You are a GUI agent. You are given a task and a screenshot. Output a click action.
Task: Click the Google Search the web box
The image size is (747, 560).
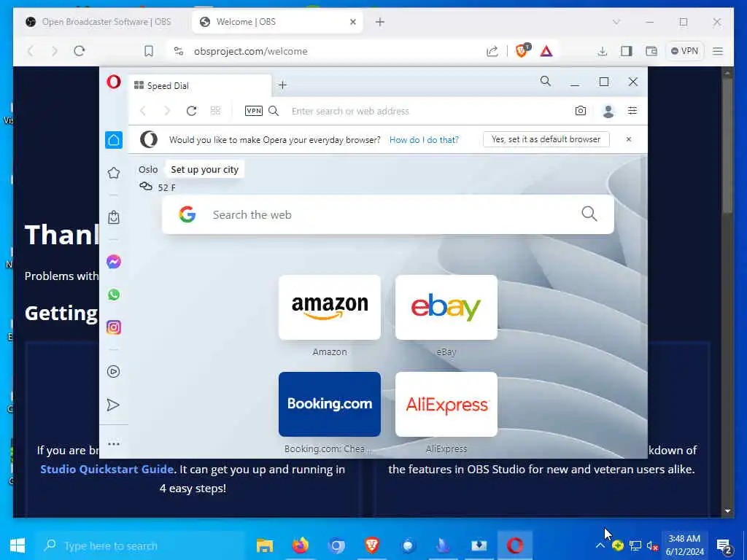point(388,215)
